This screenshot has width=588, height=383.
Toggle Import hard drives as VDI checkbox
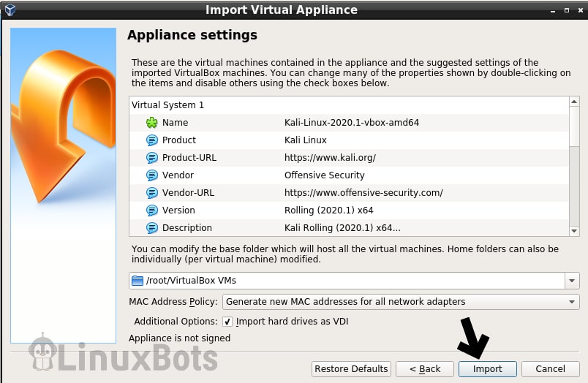coord(227,322)
